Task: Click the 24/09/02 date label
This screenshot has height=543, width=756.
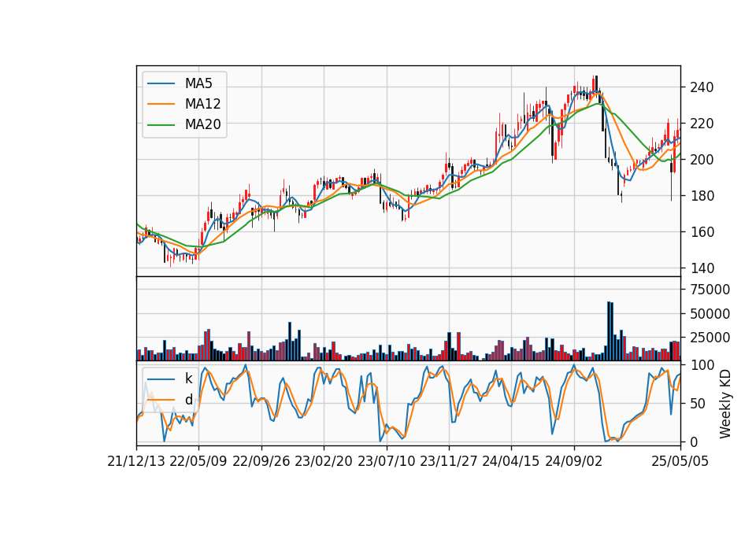Action: tap(574, 461)
